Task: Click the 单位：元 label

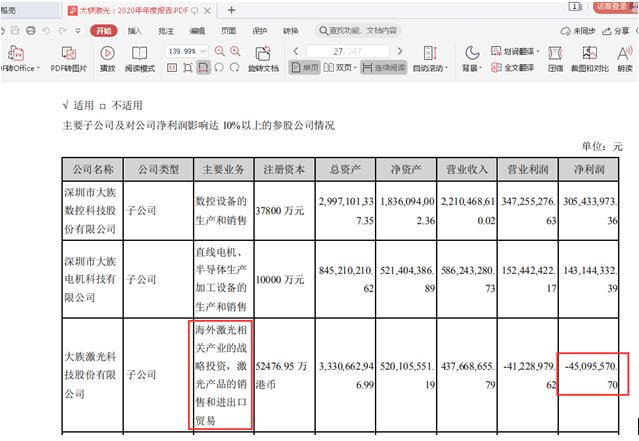Action: (x=602, y=146)
